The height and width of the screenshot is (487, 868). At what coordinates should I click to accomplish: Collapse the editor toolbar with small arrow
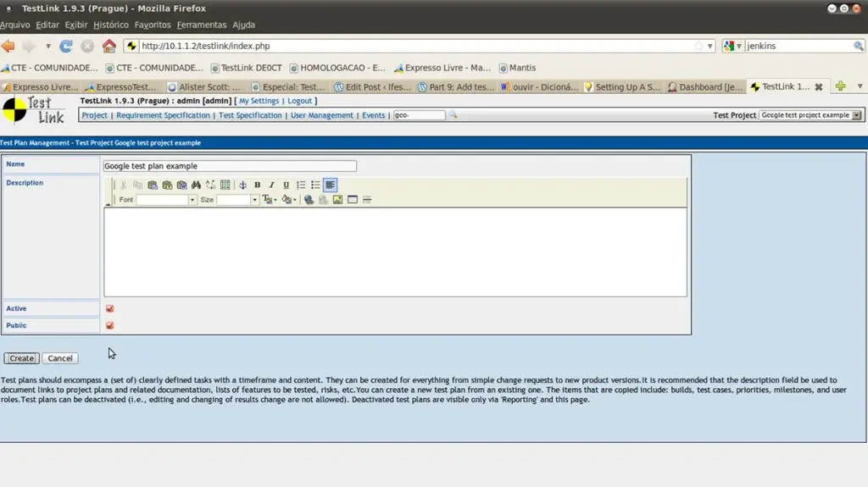[x=108, y=204]
